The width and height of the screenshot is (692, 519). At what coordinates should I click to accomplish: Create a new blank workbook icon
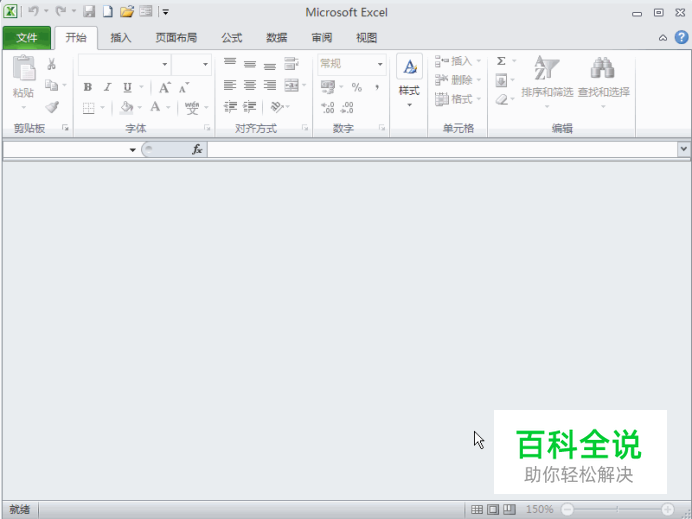108,11
